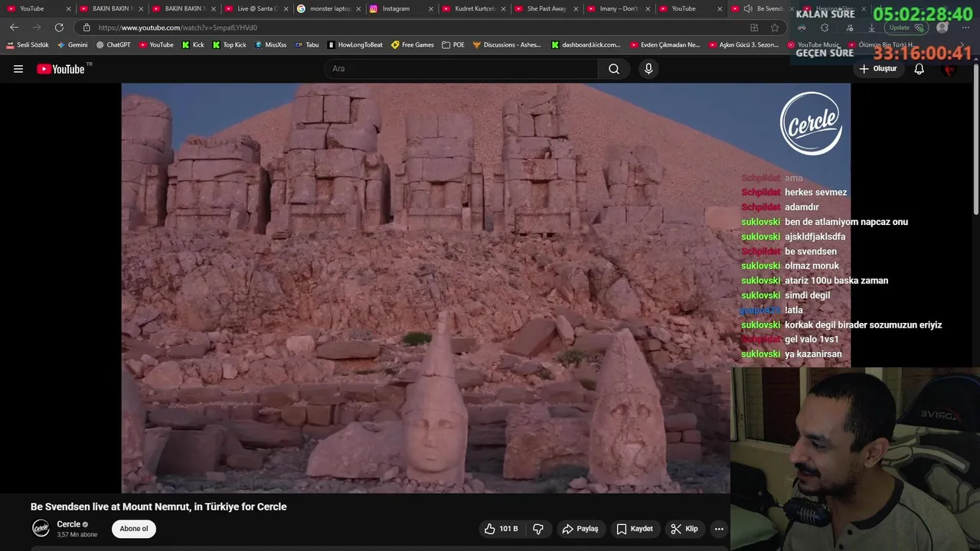Expand the POE bookmark folder
Screen dimensions: 980x551
[x=453, y=45]
